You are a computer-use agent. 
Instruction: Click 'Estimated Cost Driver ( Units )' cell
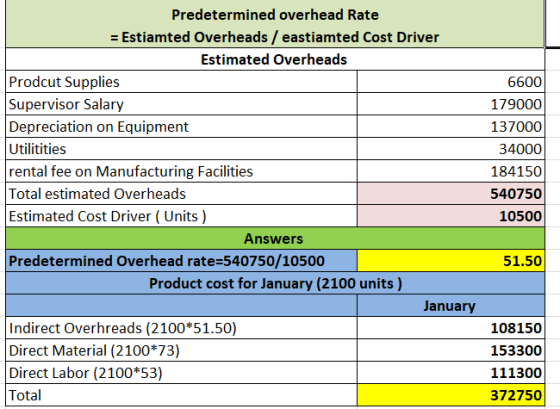coord(181,216)
